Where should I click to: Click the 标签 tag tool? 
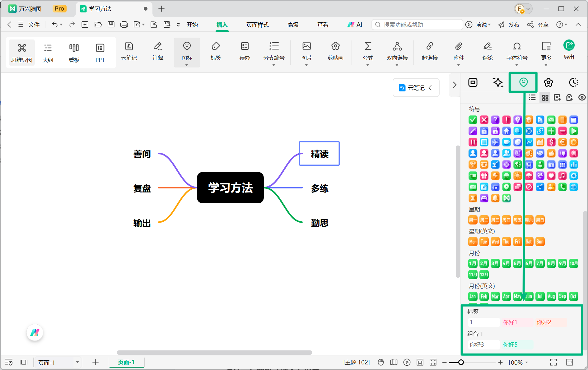point(216,52)
